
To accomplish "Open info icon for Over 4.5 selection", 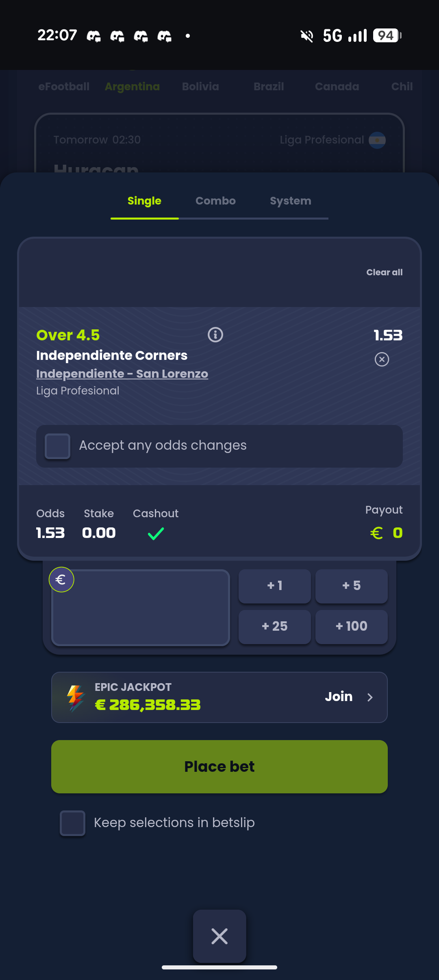I will click(215, 335).
